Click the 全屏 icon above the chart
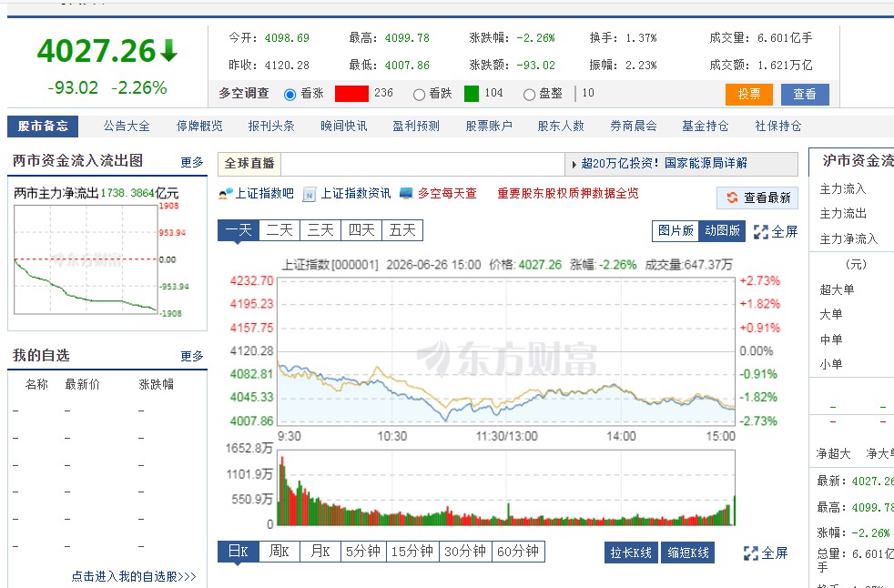The height and width of the screenshot is (588, 894). coord(760,232)
